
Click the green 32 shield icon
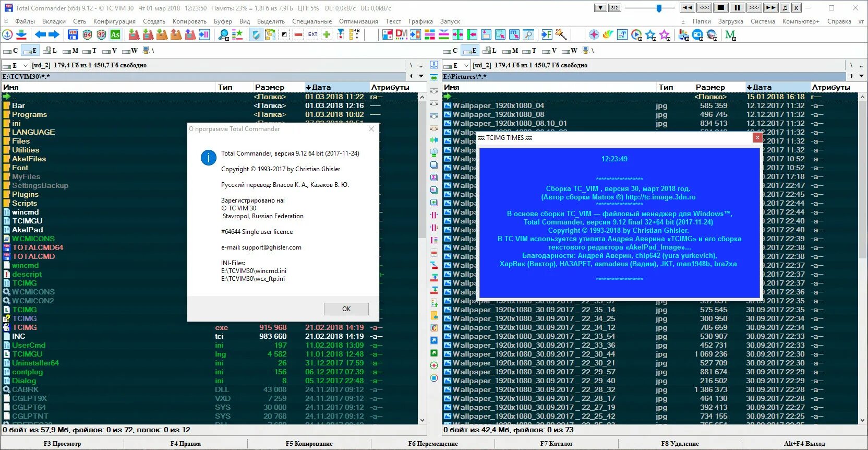(x=101, y=35)
